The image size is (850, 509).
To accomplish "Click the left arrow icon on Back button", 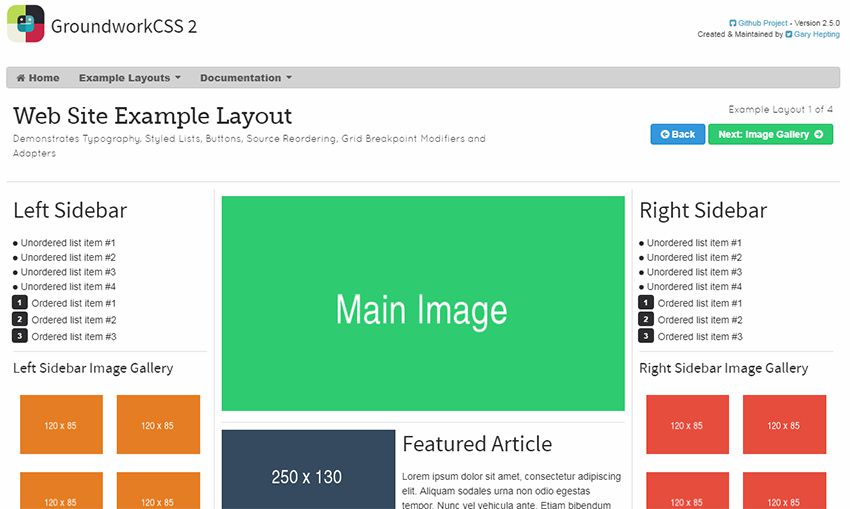I will pos(663,134).
